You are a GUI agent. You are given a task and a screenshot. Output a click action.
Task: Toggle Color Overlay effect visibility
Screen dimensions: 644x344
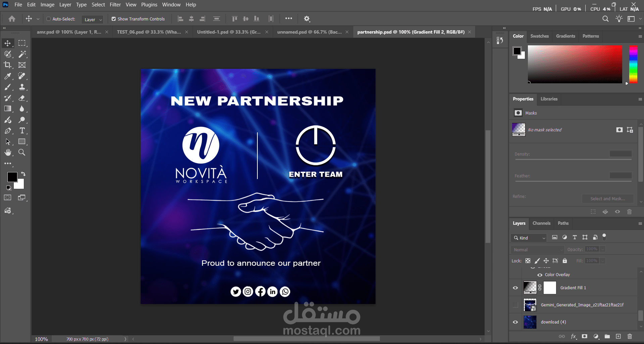point(540,275)
